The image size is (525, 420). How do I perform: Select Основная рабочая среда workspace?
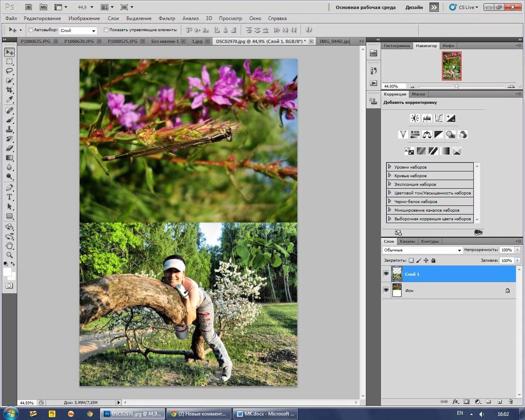point(365,7)
